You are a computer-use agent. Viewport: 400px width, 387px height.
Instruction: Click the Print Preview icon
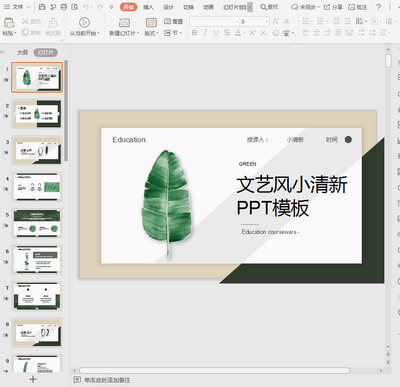pos(75,7)
